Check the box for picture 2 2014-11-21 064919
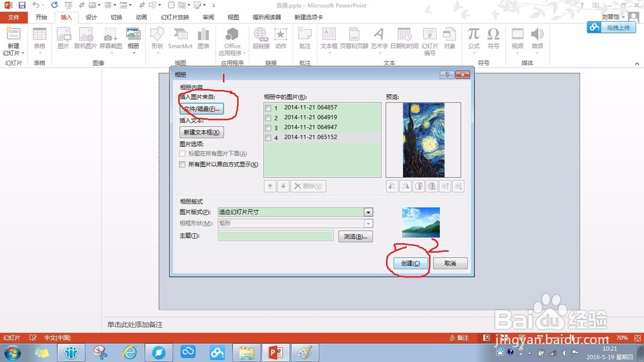 [x=268, y=118]
